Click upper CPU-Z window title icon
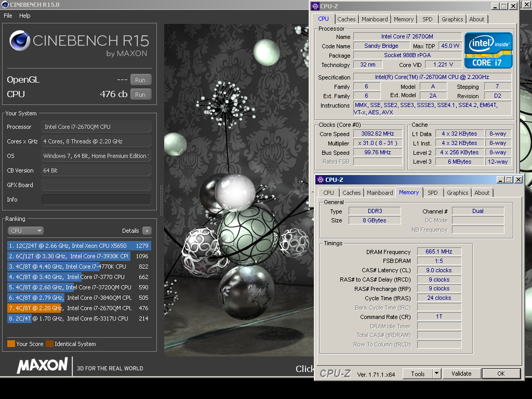 (315, 6)
